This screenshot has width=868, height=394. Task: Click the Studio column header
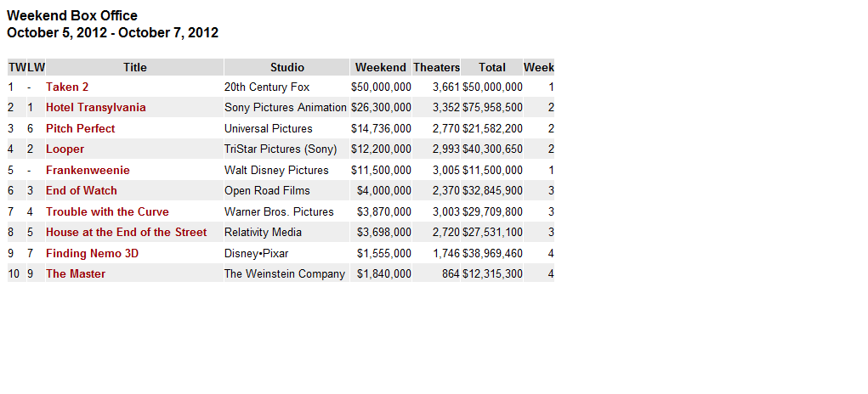pyautogui.click(x=286, y=67)
